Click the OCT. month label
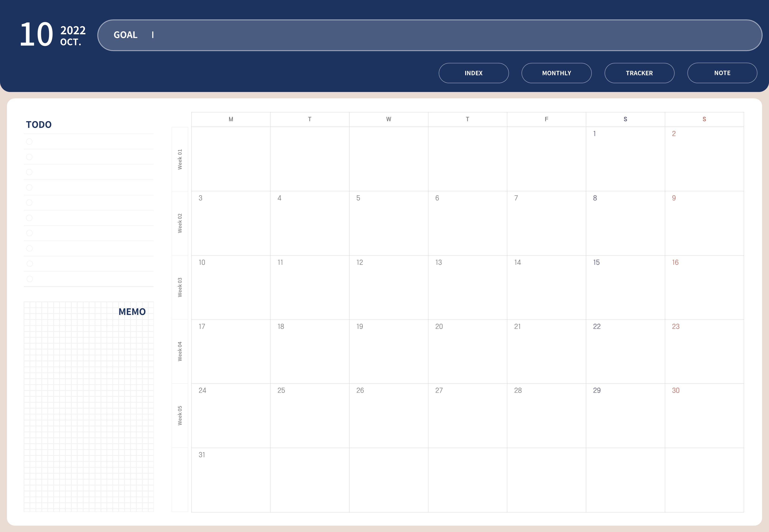The width and height of the screenshot is (769, 532). (71, 42)
